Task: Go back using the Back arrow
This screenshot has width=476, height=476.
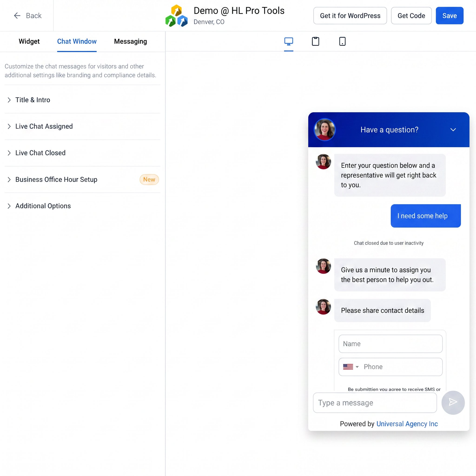Action: [27, 16]
